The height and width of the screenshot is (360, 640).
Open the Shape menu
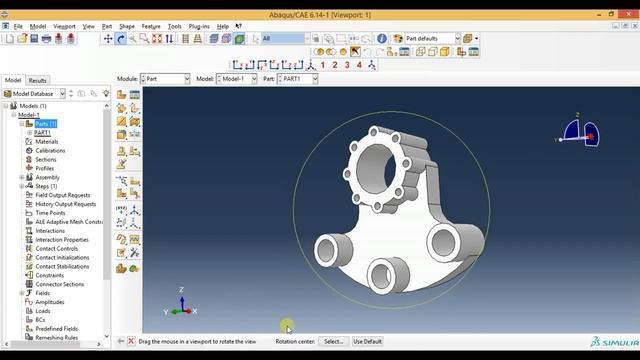pyautogui.click(x=127, y=26)
